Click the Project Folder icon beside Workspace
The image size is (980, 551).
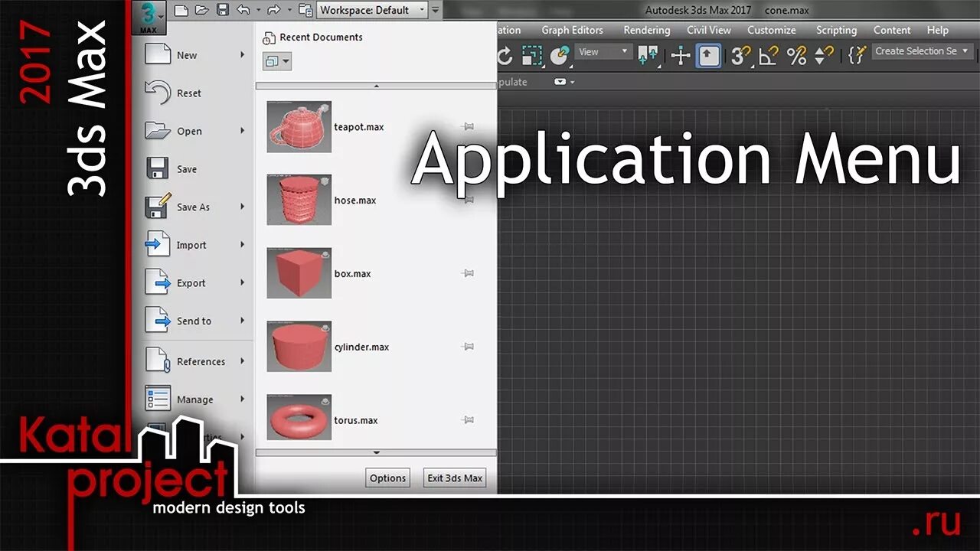[x=305, y=10]
